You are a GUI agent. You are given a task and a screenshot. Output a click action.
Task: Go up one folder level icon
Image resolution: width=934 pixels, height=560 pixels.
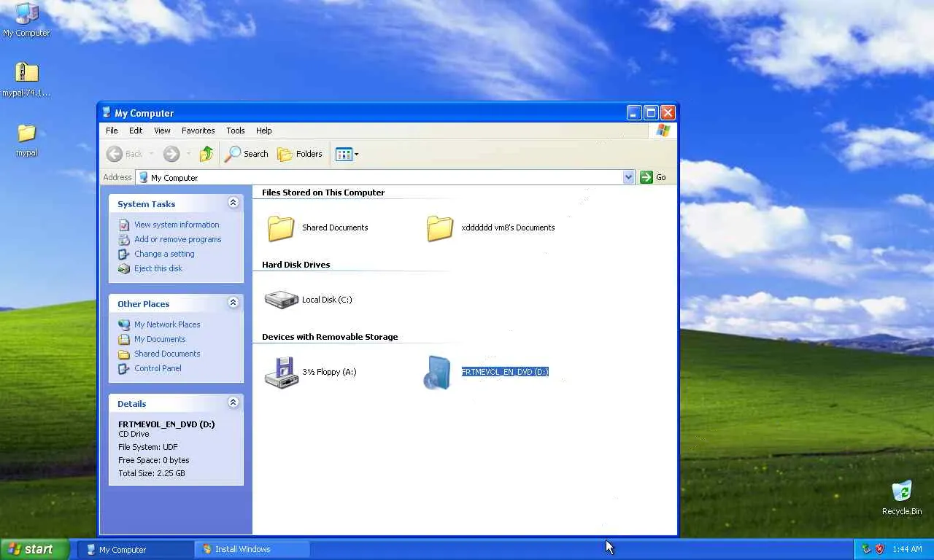click(207, 154)
